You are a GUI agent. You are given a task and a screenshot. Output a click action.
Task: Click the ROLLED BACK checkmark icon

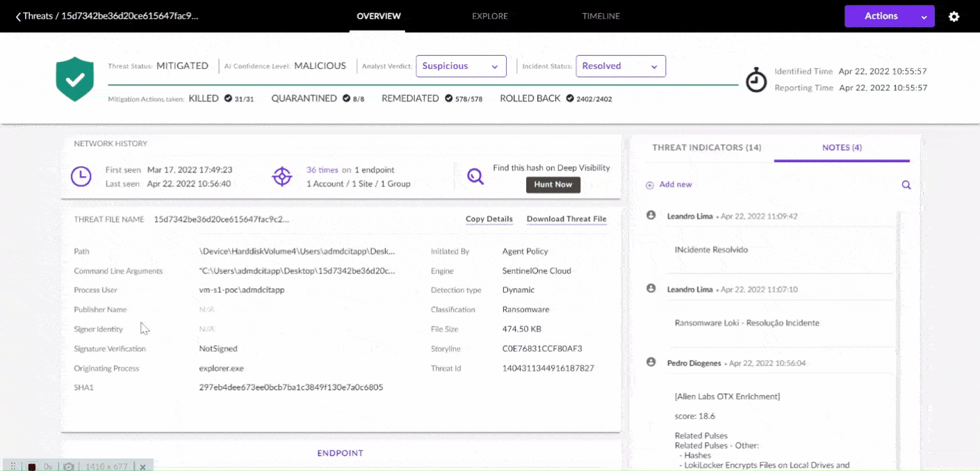(x=570, y=99)
